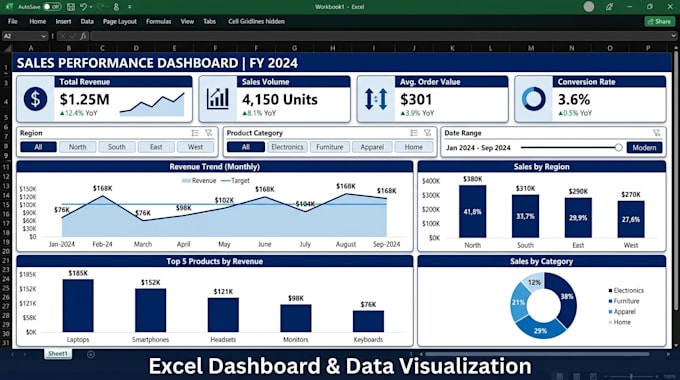
Task: Click the accessibility person icon in quick access
Action: (116, 7)
